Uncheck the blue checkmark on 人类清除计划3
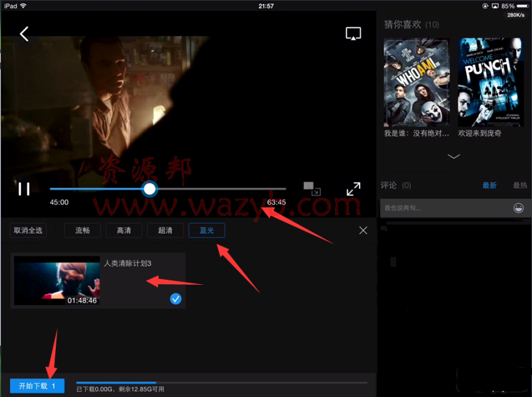Viewport: 532px width, 397px height. [175, 299]
